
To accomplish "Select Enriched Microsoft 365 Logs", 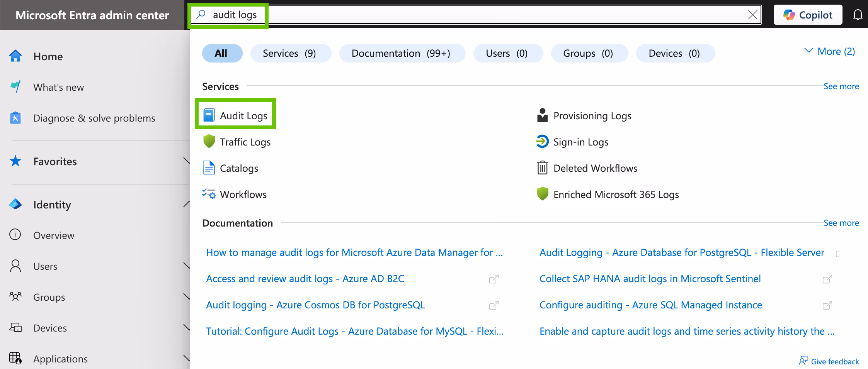I will (616, 194).
